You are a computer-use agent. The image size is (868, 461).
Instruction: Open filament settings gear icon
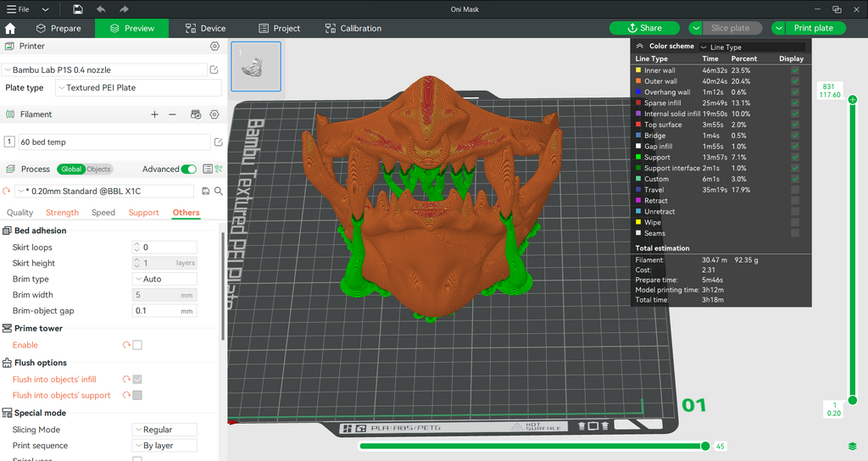point(214,114)
